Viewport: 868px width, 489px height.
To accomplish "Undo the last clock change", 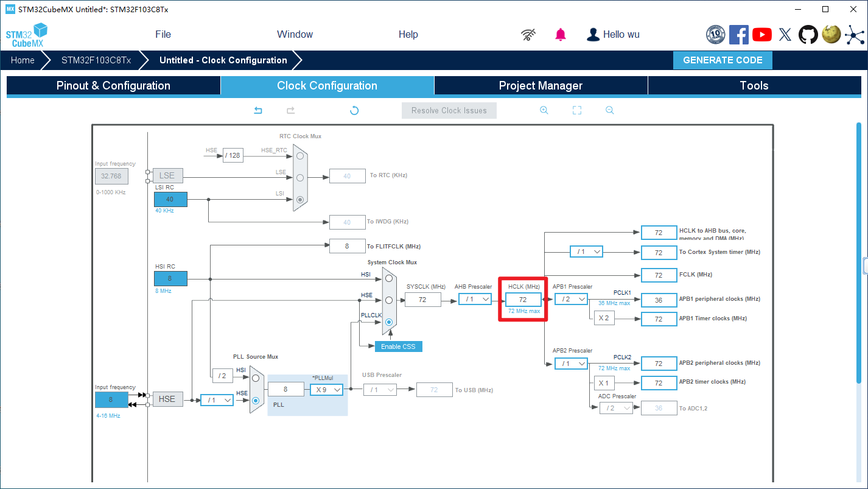I will pos(258,110).
